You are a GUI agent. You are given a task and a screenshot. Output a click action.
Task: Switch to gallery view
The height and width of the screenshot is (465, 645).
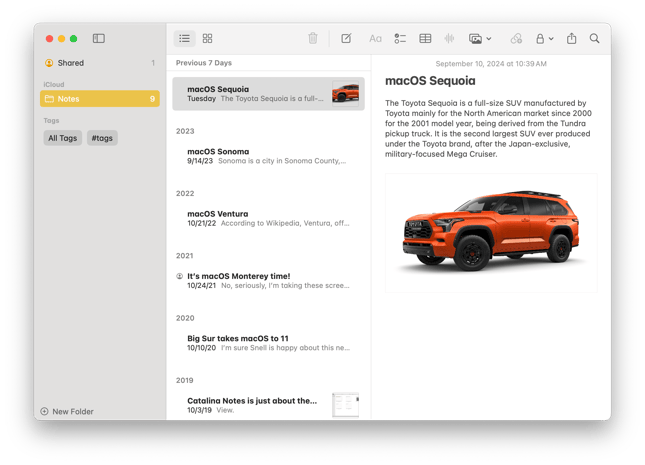[207, 39]
